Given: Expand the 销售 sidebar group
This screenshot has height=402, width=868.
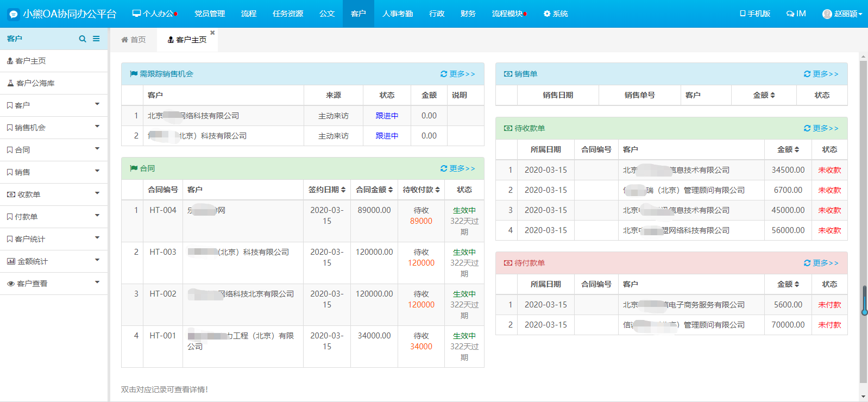Looking at the screenshot, I should point(54,172).
